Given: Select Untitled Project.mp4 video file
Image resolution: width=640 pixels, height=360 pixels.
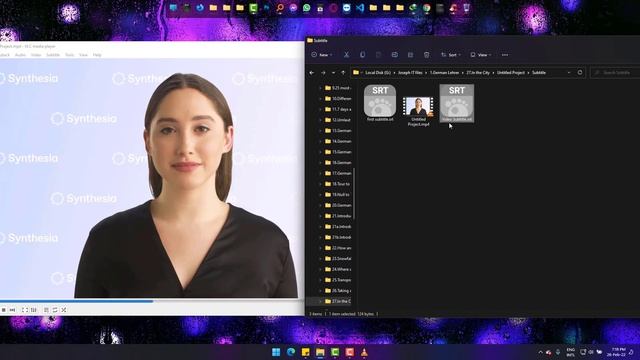Looking at the screenshot, I should 418,111.
